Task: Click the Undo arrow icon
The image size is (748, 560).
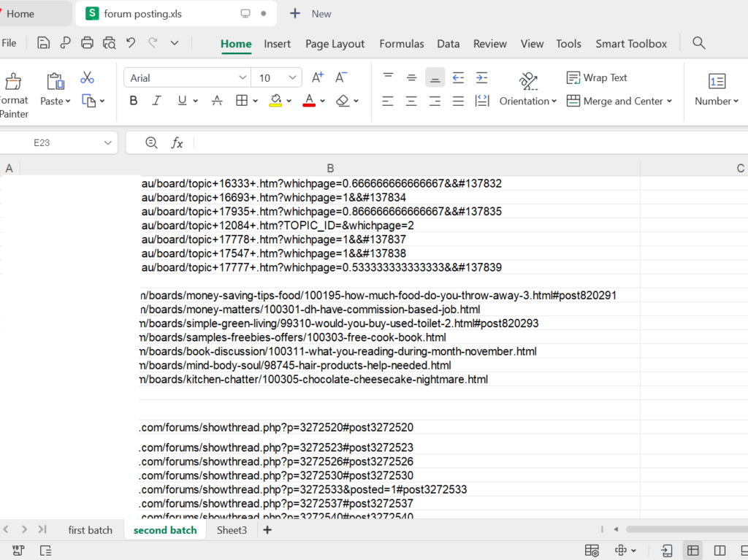Action: tap(131, 43)
